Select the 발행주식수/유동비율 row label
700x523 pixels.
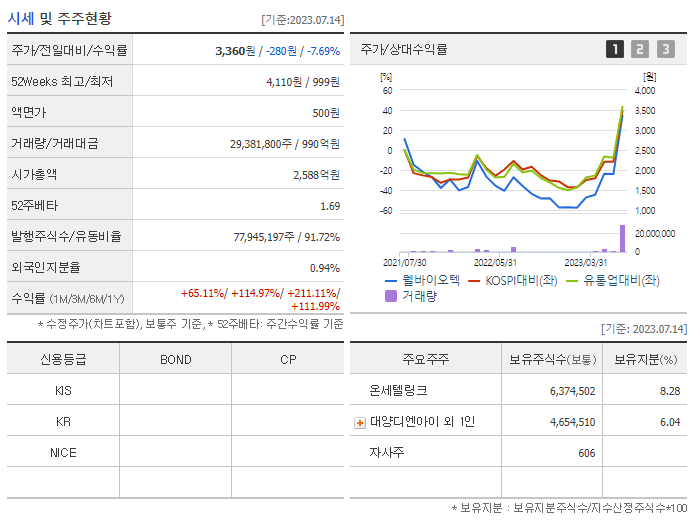(66, 237)
